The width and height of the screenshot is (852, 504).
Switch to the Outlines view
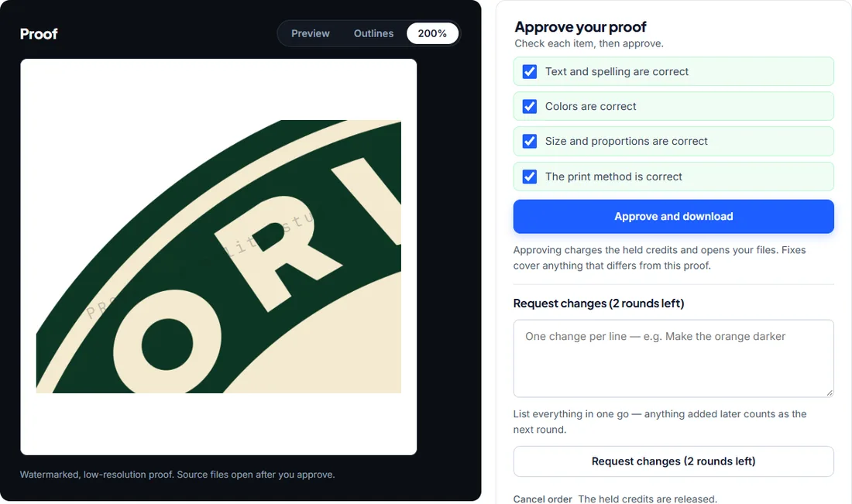[373, 33]
